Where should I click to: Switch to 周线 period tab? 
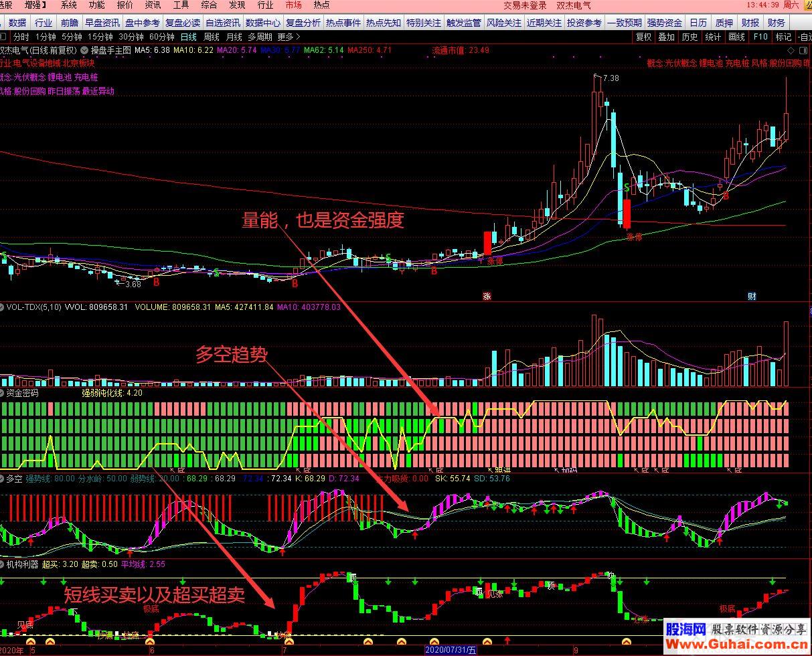(212, 37)
